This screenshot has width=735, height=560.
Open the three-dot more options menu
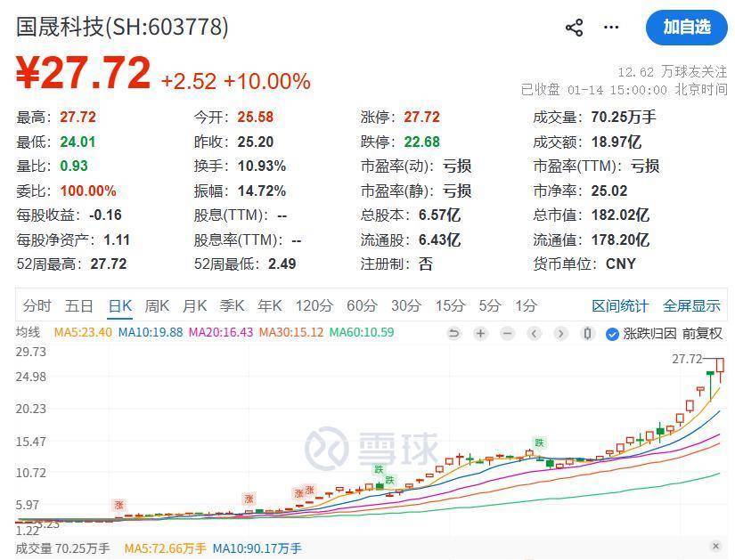point(611,28)
